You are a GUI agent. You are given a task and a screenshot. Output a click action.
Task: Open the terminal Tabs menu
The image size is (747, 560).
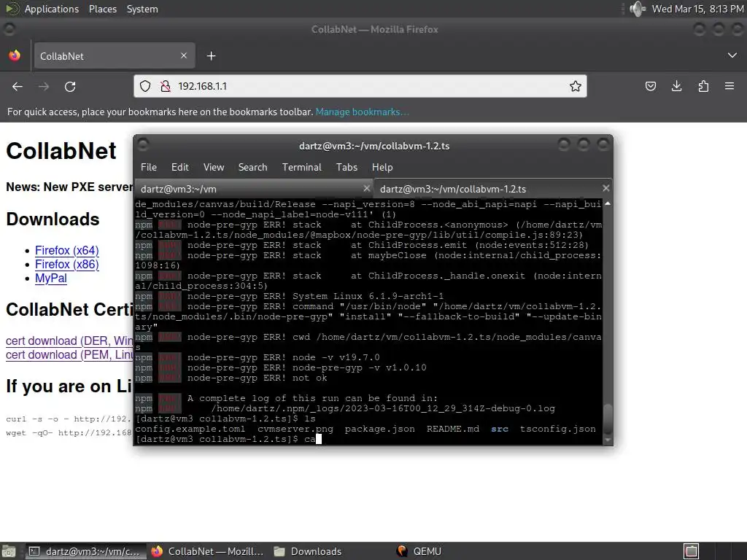click(347, 167)
